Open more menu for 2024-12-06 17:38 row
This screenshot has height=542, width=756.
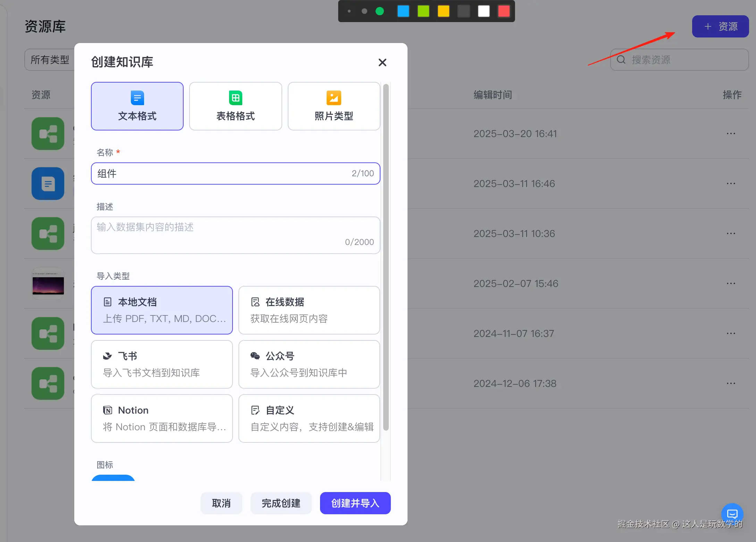pos(731,383)
